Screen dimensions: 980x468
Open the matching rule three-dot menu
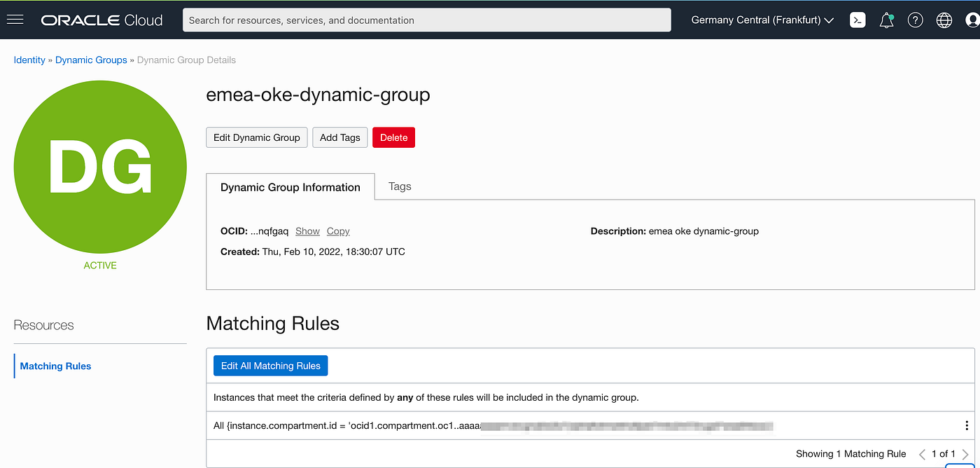pos(967,425)
